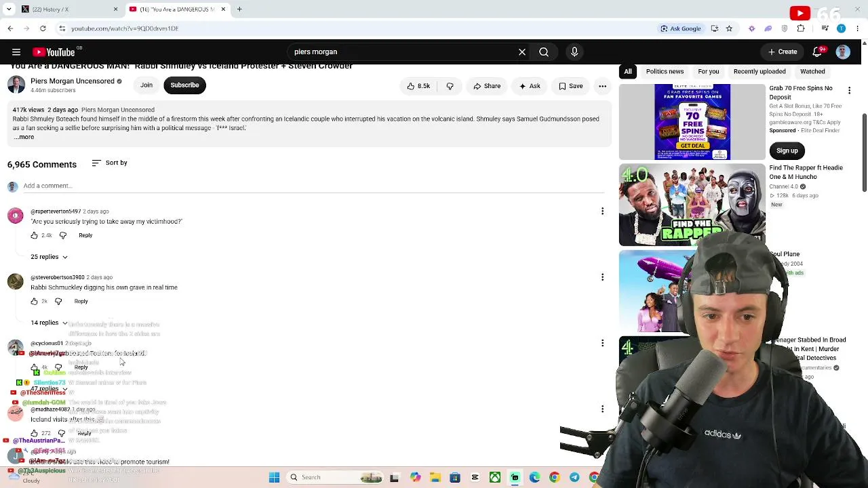
Task: Reload the current page
Action: (43, 28)
